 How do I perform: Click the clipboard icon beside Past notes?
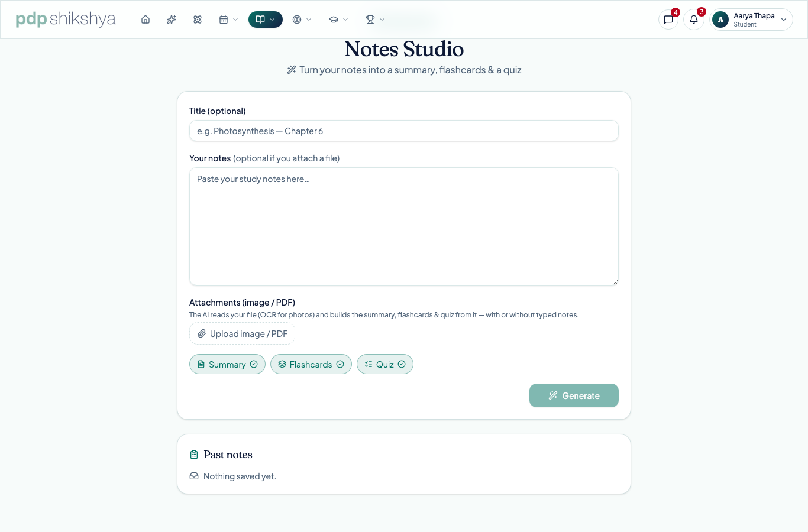(194, 455)
